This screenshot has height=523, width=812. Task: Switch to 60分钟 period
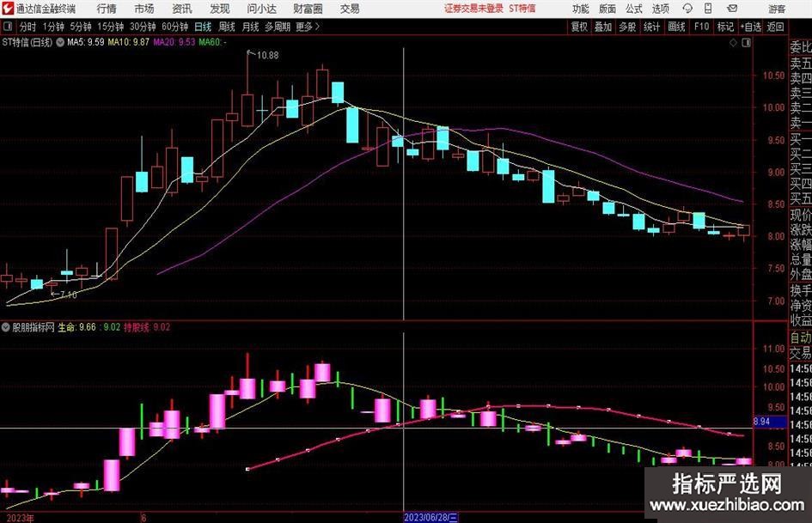click(174, 27)
